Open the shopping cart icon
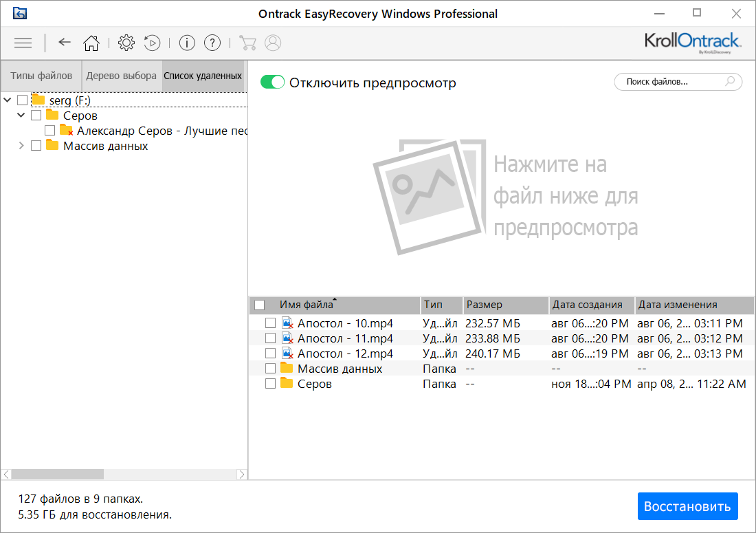The height and width of the screenshot is (533, 756). coord(248,43)
